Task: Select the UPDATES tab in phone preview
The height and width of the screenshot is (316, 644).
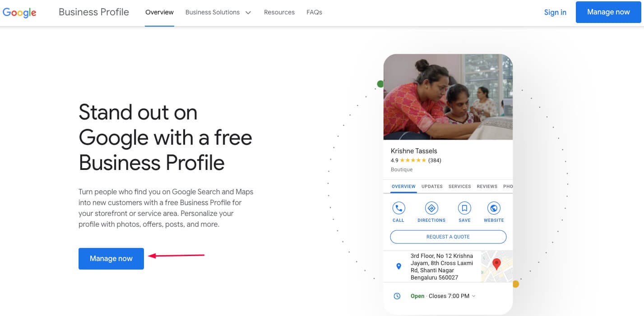Action: coord(432,186)
